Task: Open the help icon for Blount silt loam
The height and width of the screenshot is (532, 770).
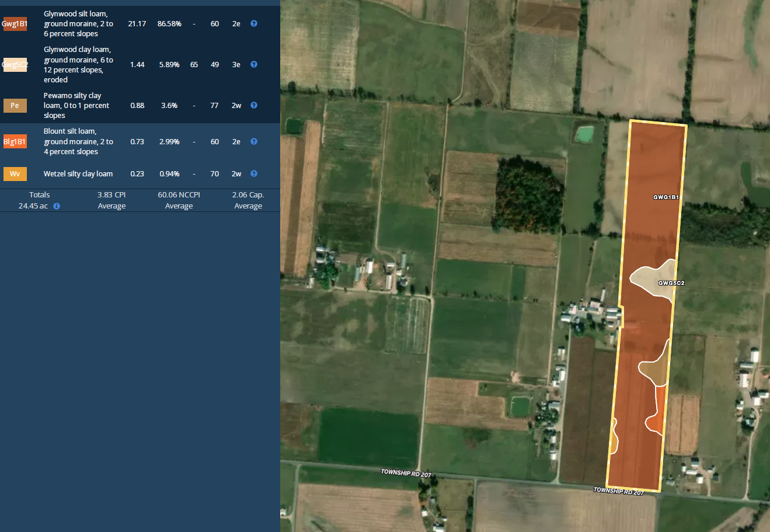Action: click(254, 142)
